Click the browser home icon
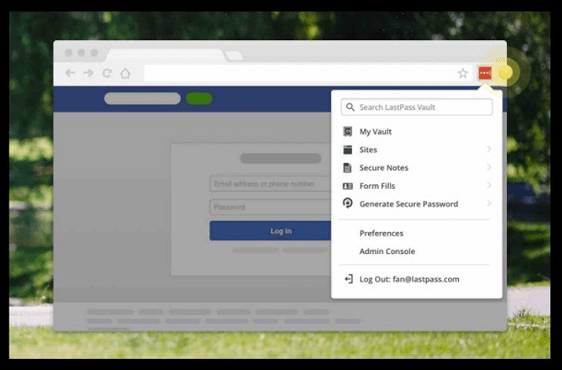562x370 pixels. click(x=125, y=73)
